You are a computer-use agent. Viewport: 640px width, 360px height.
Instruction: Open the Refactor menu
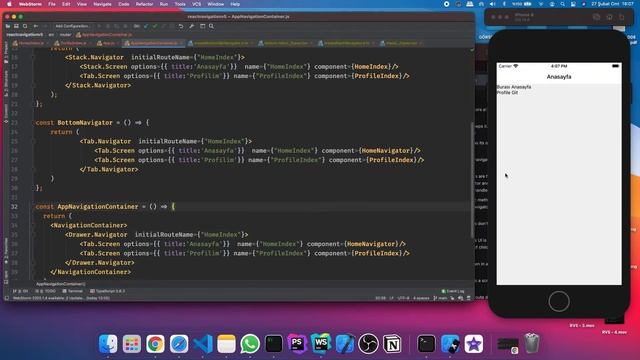[x=144, y=4]
